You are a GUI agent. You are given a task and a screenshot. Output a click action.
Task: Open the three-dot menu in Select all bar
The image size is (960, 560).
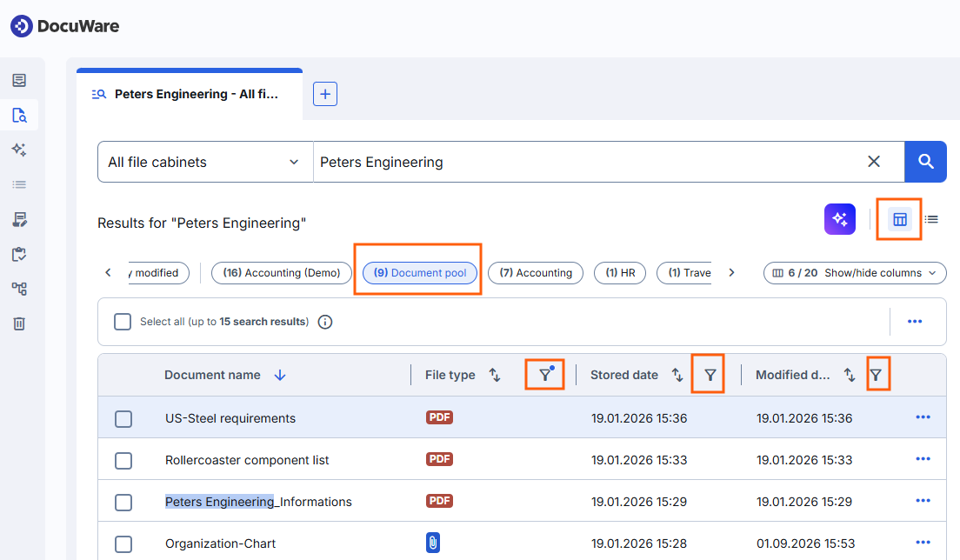915,322
